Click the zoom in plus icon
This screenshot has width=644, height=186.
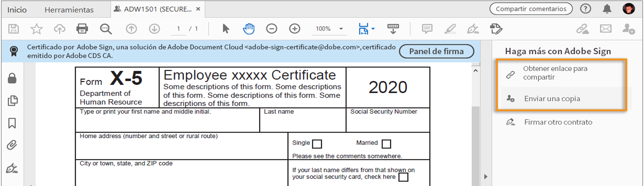coord(295,29)
